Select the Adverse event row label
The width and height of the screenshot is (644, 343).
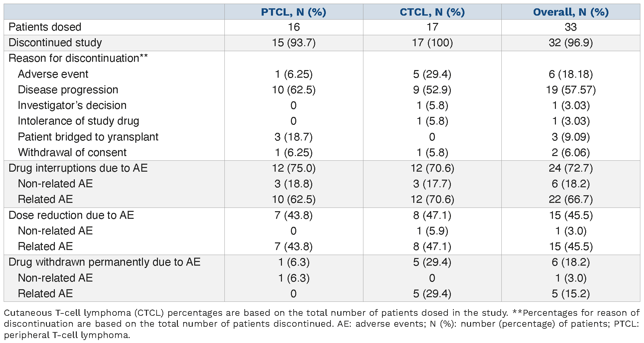click(x=53, y=74)
